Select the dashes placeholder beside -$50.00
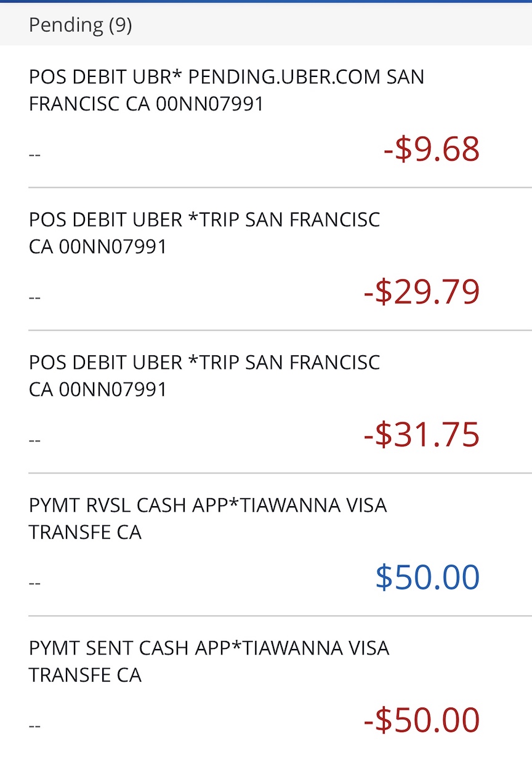Image resolution: width=532 pixels, height=758 pixels. click(x=34, y=726)
